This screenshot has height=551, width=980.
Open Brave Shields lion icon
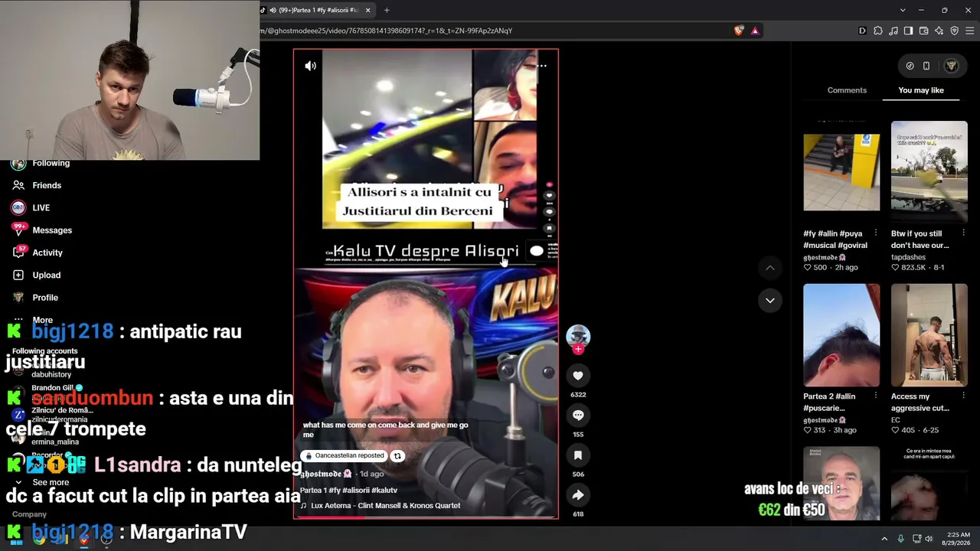[738, 31]
